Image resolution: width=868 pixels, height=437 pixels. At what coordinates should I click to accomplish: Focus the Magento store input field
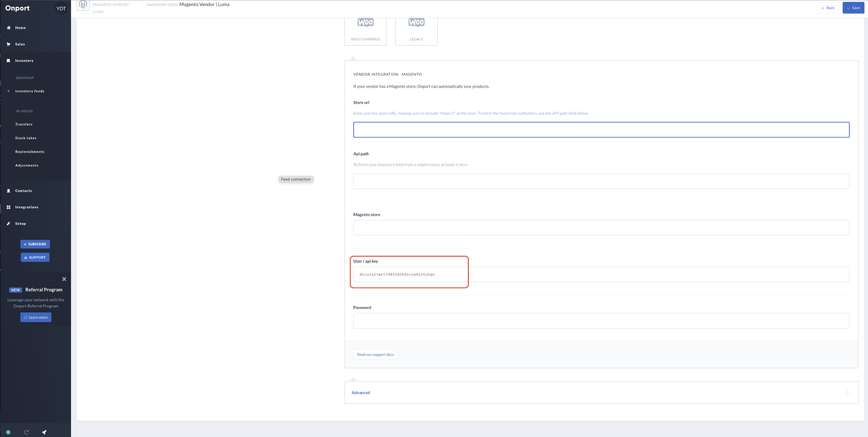click(601, 228)
